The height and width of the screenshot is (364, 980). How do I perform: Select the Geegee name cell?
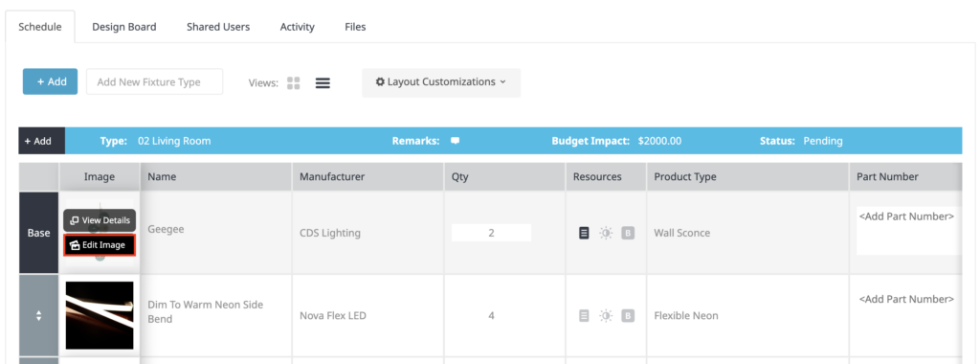pyautogui.click(x=167, y=230)
